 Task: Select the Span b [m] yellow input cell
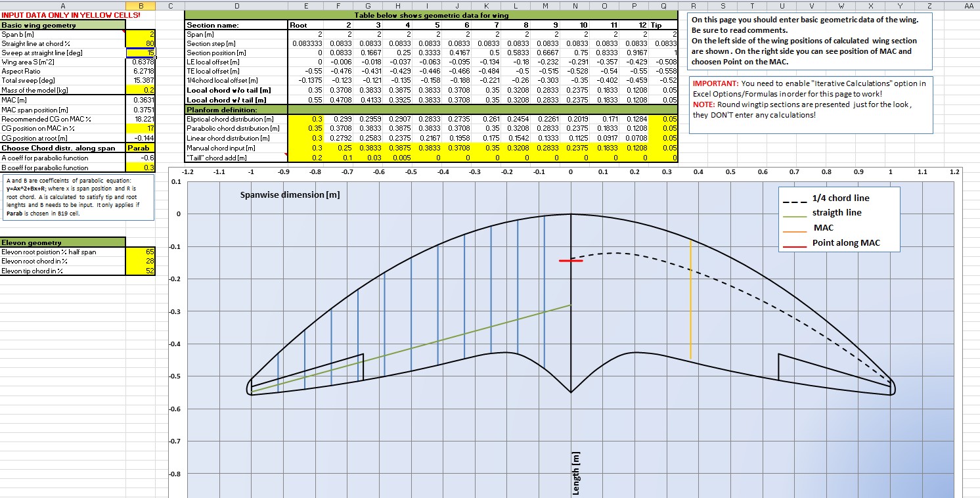click(141, 34)
